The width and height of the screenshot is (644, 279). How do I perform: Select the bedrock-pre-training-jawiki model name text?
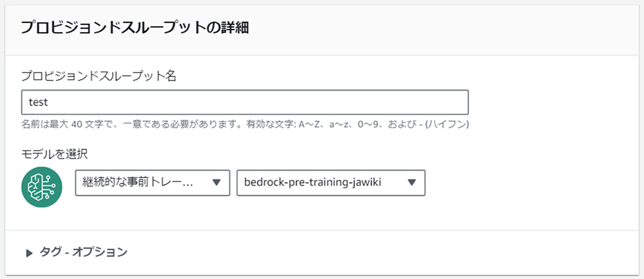coord(312,183)
